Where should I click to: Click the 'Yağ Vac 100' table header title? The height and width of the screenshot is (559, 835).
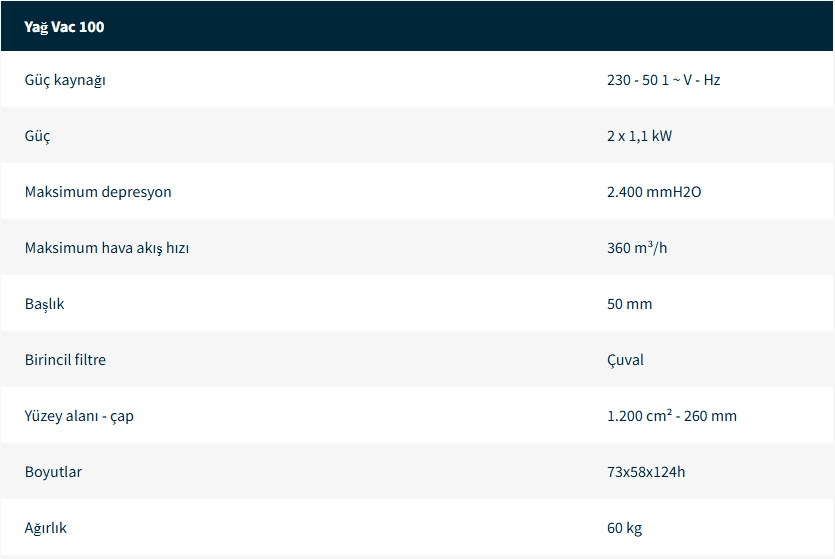pyautogui.click(x=64, y=27)
